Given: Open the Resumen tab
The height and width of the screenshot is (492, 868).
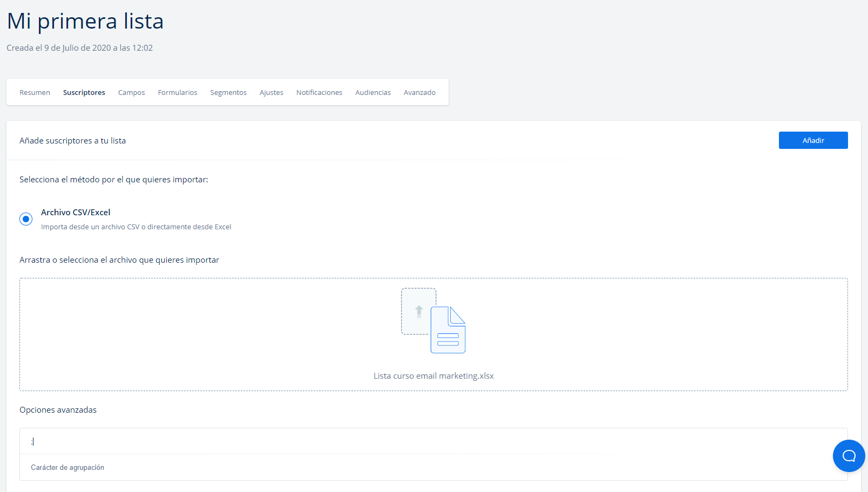Looking at the screenshot, I should coord(35,92).
